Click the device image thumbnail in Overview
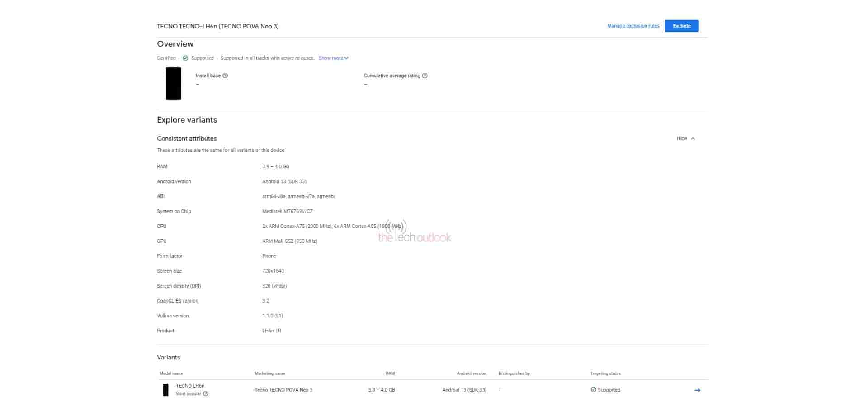Screen dimensions: 868x416 point(174,84)
